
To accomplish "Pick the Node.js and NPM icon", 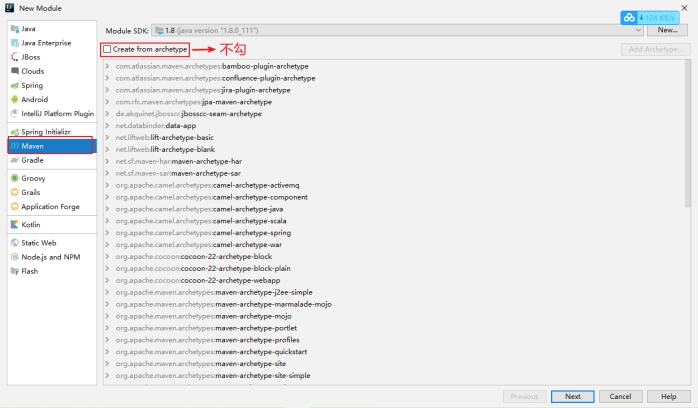I will [x=14, y=256].
